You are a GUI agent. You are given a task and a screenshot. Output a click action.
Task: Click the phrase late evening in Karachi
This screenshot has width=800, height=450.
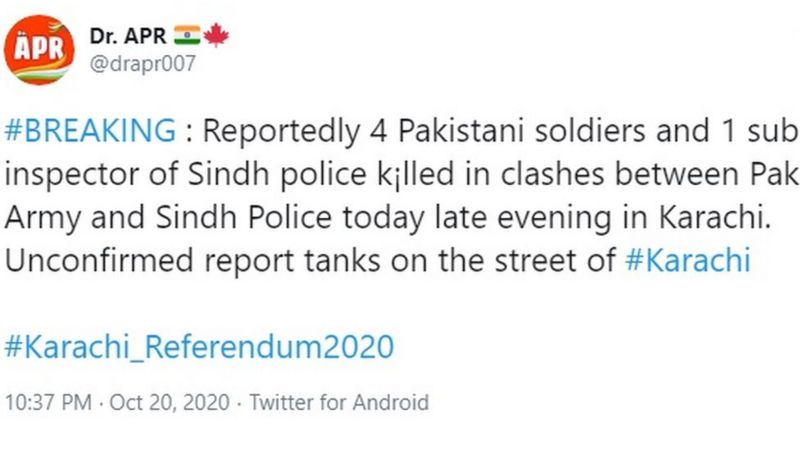coord(602,217)
